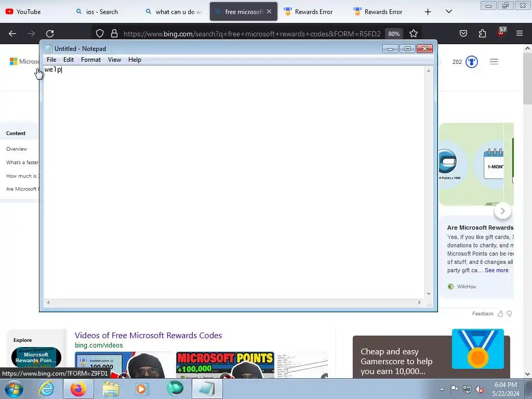Click Notepad's horizontal scroll right arrow
Viewport: 532px width, 399px height.
pyautogui.click(x=420, y=303)
